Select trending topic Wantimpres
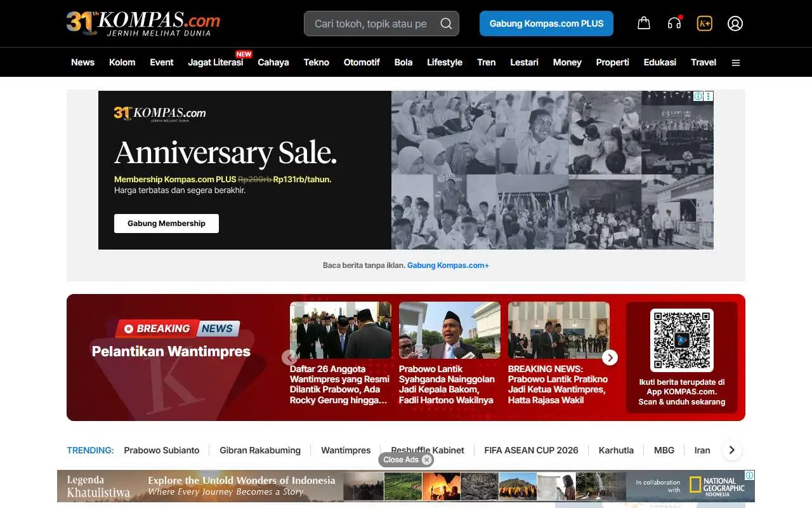 [x=346, y=450]
